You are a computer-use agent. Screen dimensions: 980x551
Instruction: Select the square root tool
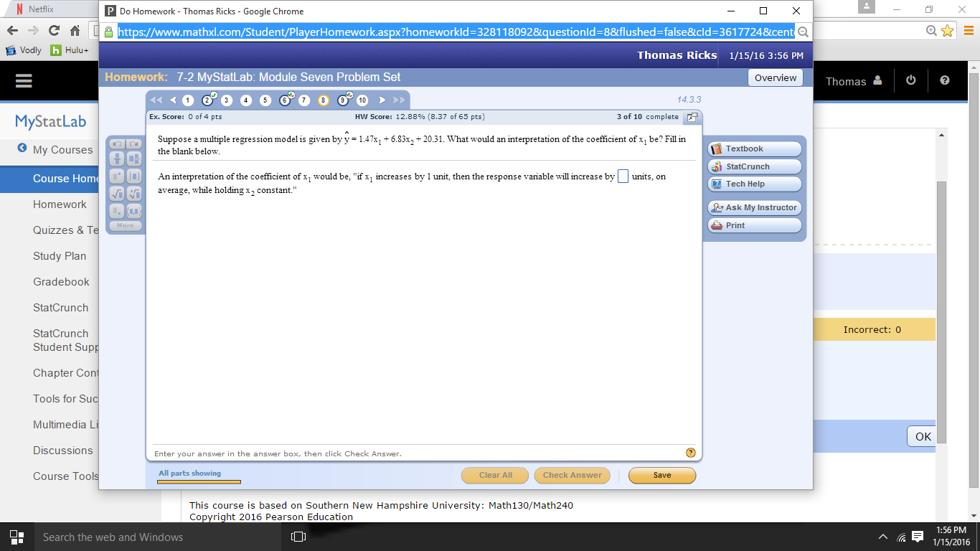(x=116, y=192)
